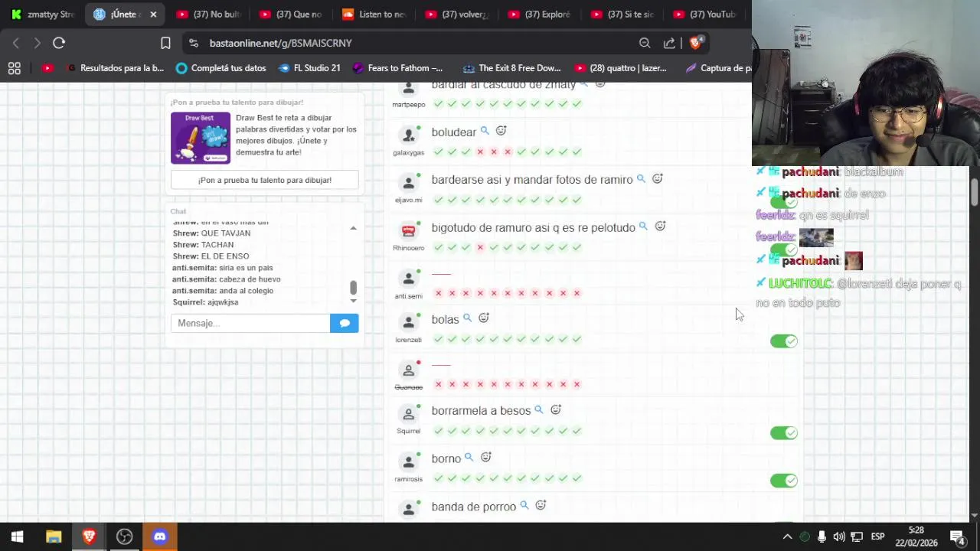Open "(28) quattro | lazer..." bookmark

[x=621, y=68]
